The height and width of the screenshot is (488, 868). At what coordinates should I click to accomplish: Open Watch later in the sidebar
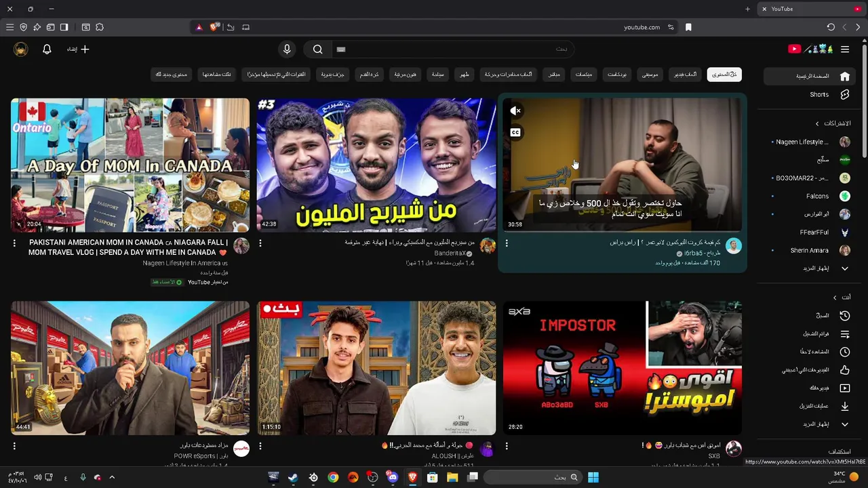pyautogui.click(x=810, y=352)
